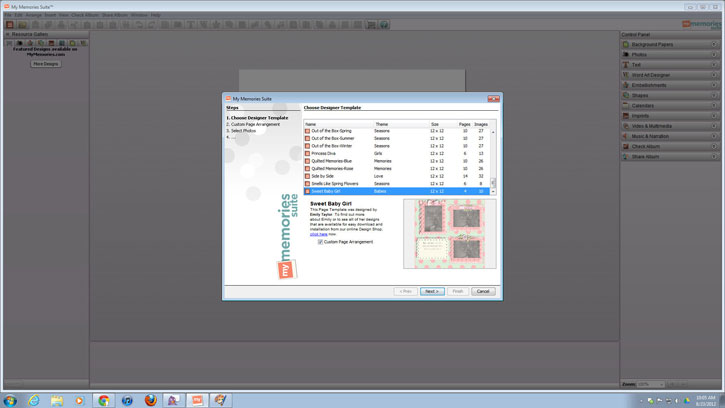Click the red icon in Resource Gallery toolbar
This screenshot has width=725, height=408.
[51, 43]
